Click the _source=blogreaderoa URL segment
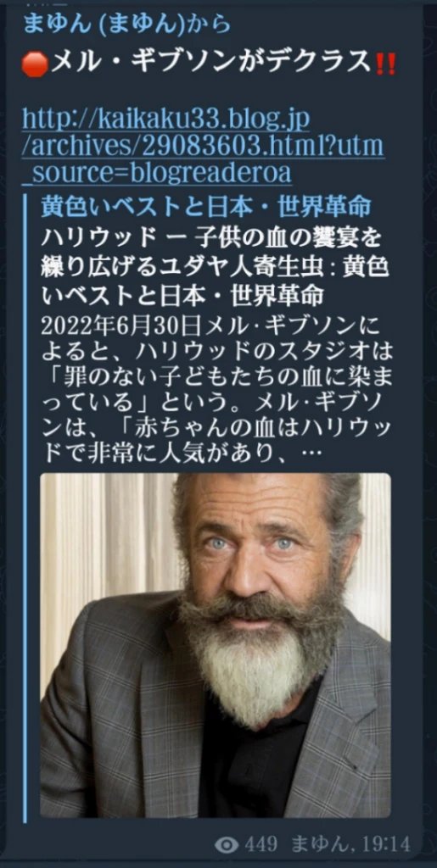 click(157, 173)
